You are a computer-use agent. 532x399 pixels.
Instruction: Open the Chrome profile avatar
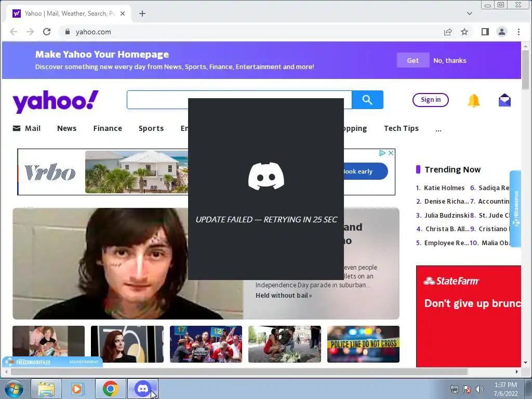pos(502,32)
